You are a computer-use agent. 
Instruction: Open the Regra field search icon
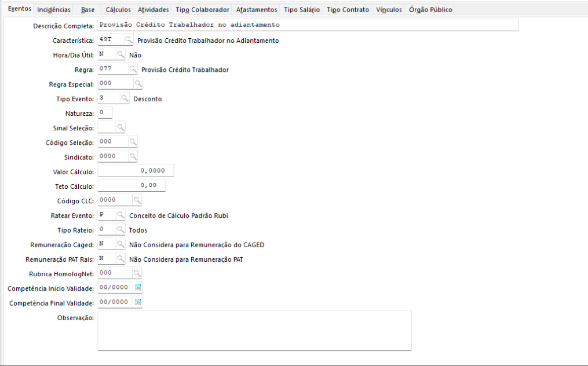133,69
